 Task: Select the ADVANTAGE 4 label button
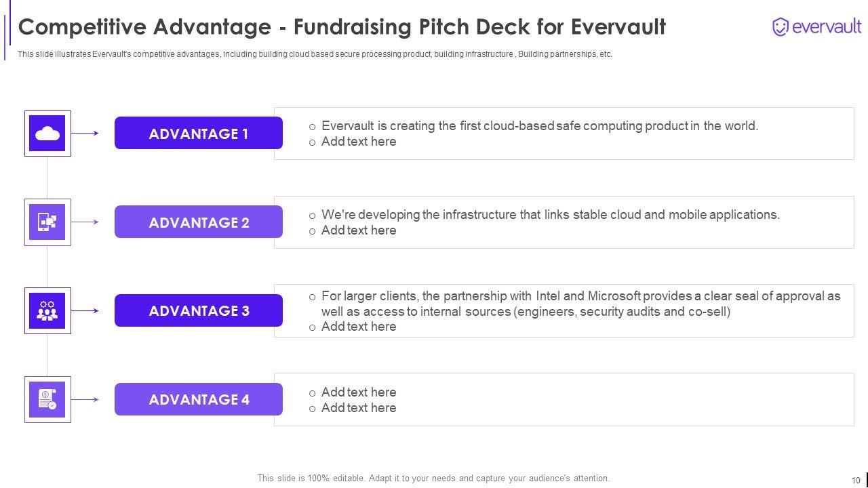[199, 400]
